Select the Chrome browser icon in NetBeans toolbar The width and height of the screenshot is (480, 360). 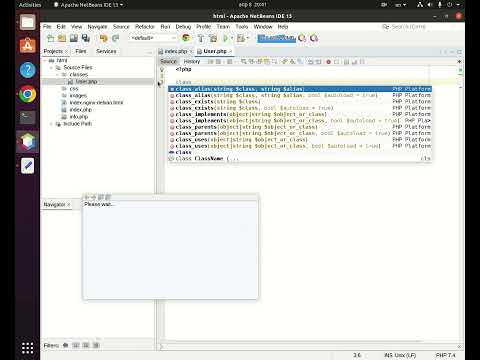(186, 38)
